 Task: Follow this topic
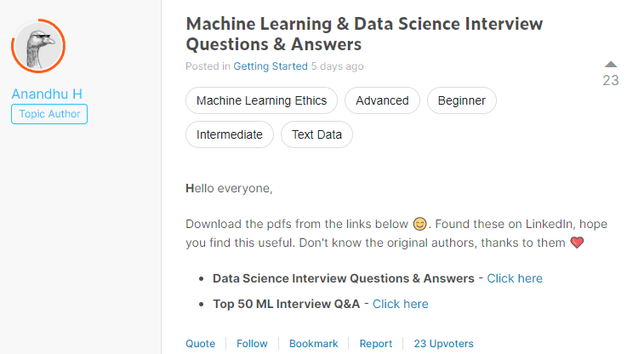click(252, 344)
